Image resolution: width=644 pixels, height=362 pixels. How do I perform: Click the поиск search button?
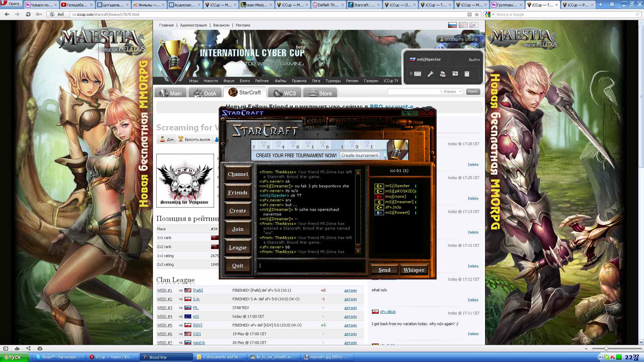[473, 92]
